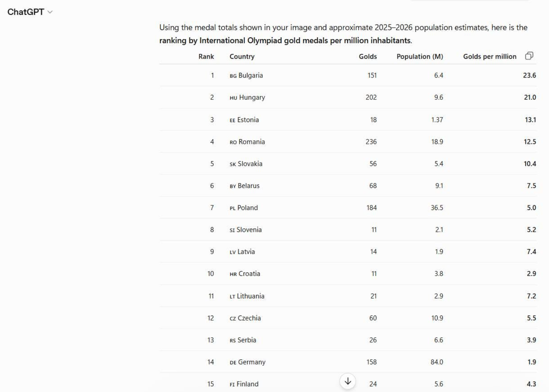
Task: Click Bulgaria's 23.6 golds per million
Action: [x=530, y=75]
